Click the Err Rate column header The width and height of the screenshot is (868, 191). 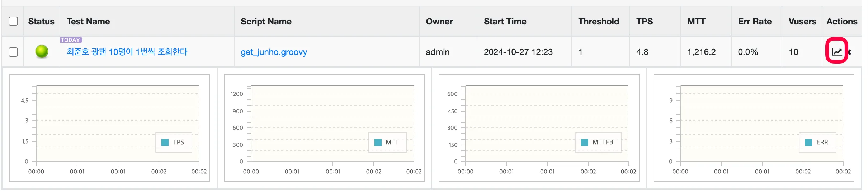[x=755, y=22]
